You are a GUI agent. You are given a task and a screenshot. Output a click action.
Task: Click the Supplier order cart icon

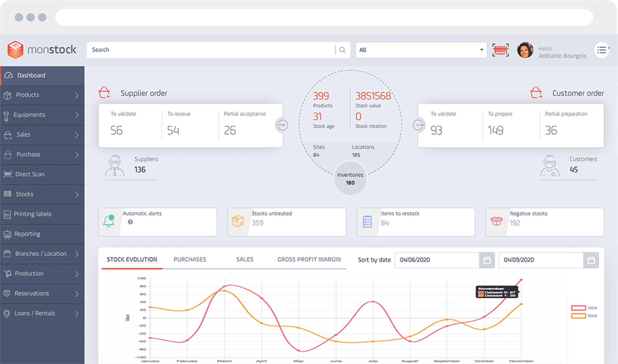105,93
